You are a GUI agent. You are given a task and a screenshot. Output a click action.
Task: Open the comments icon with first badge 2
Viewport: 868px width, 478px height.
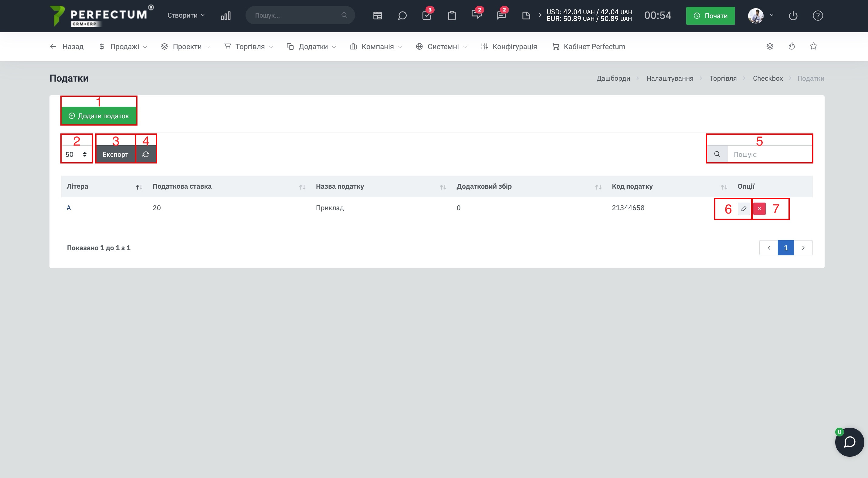[x=477, y=15]
